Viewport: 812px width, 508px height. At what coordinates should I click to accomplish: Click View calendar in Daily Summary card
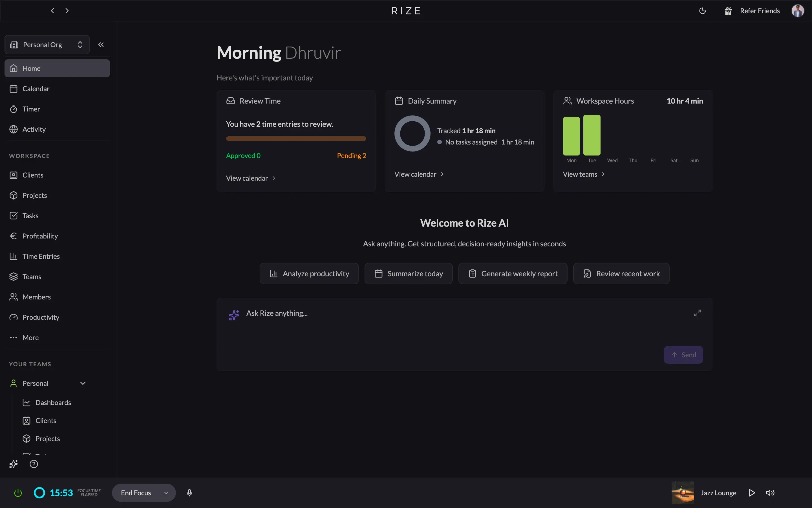[419, 174]
